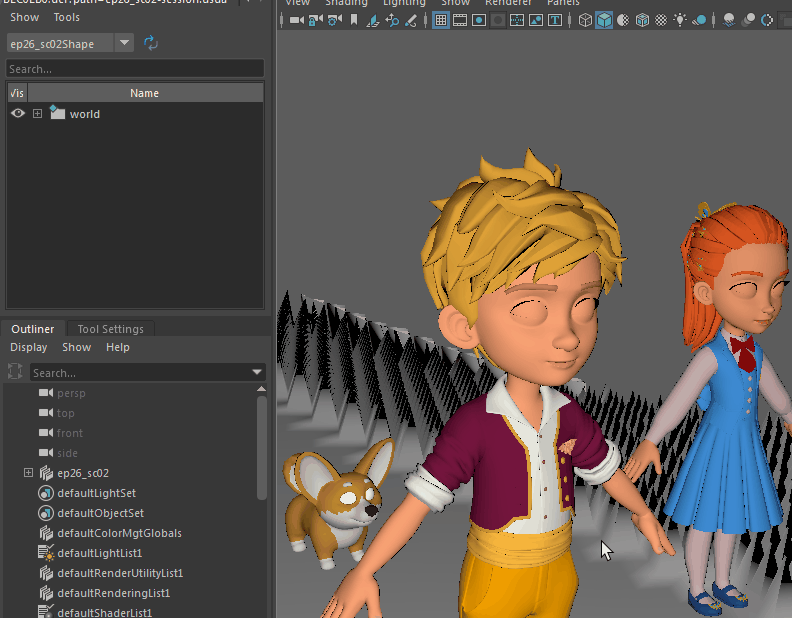Screen dimensions: 792x618
Task: Enable wireframe display cube icon
Action: click(585, 20)
